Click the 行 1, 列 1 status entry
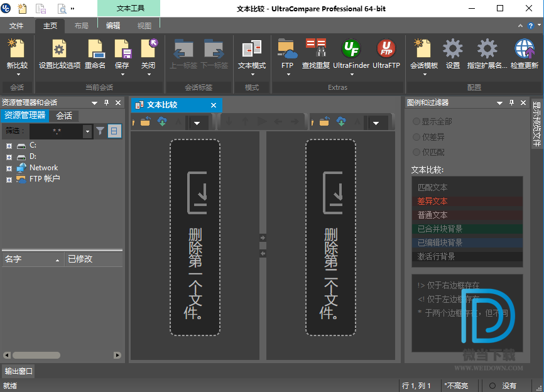The width and height of the screenshot is (544, 392). (x=416, y=386)
